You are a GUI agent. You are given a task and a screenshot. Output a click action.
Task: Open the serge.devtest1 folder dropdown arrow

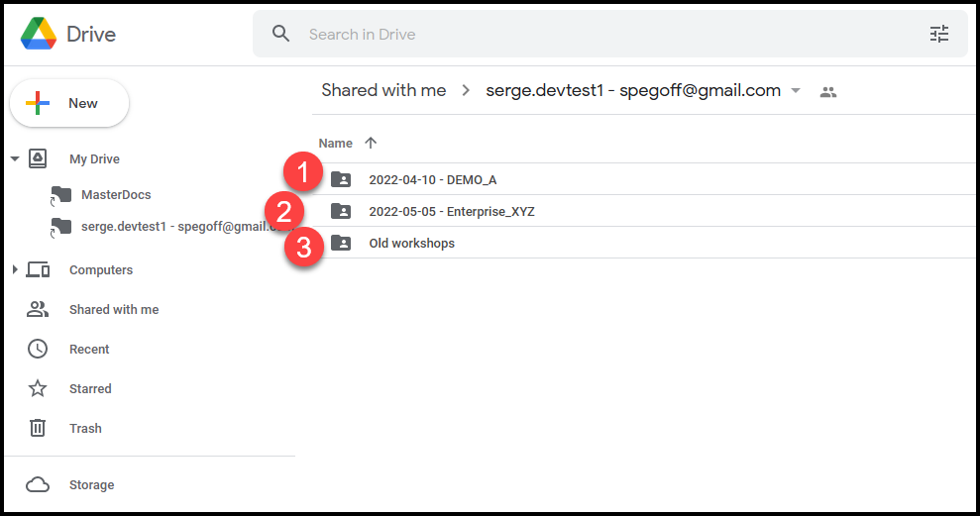pos(795,91)
